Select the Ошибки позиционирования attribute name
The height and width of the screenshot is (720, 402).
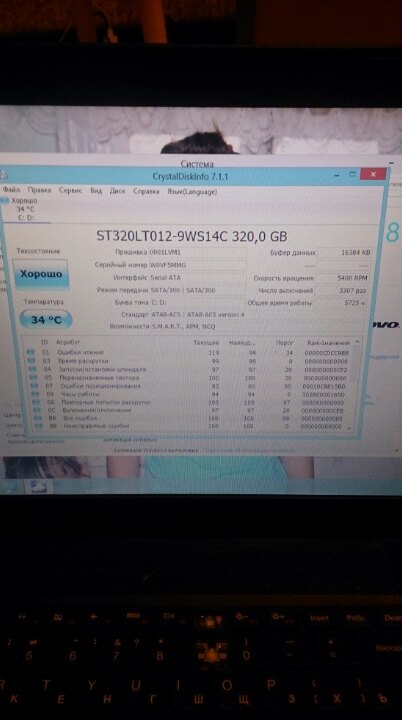101,386
